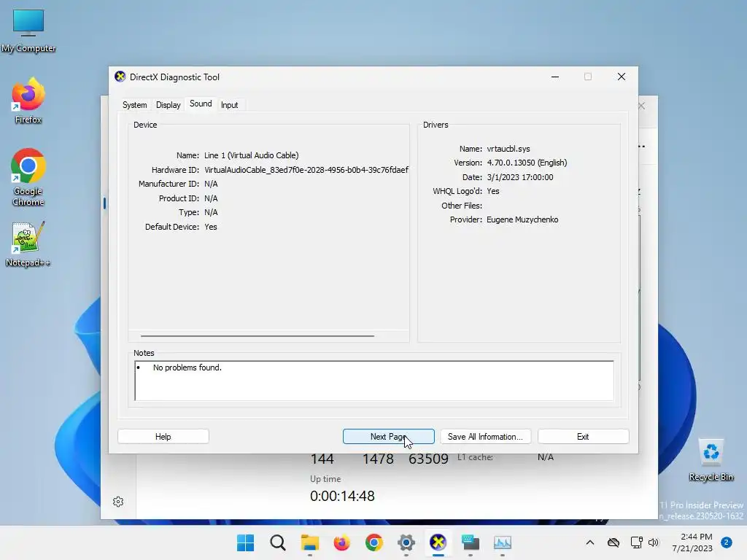This screenshot has width=747, height=560.
Task: Open Google Chrome desktop shortcut
Action: pyautogui.click(x=28, y=177)
